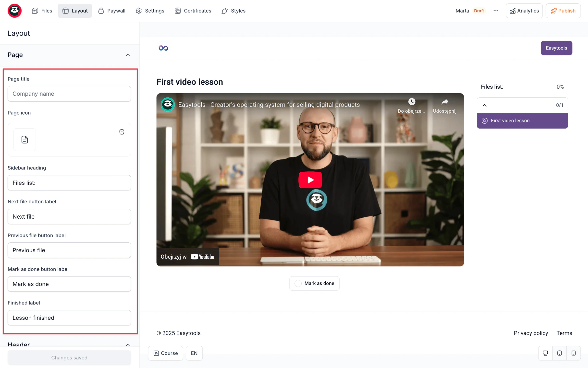Click the video title text in the player
588x368 pixels.
(269, 105)
